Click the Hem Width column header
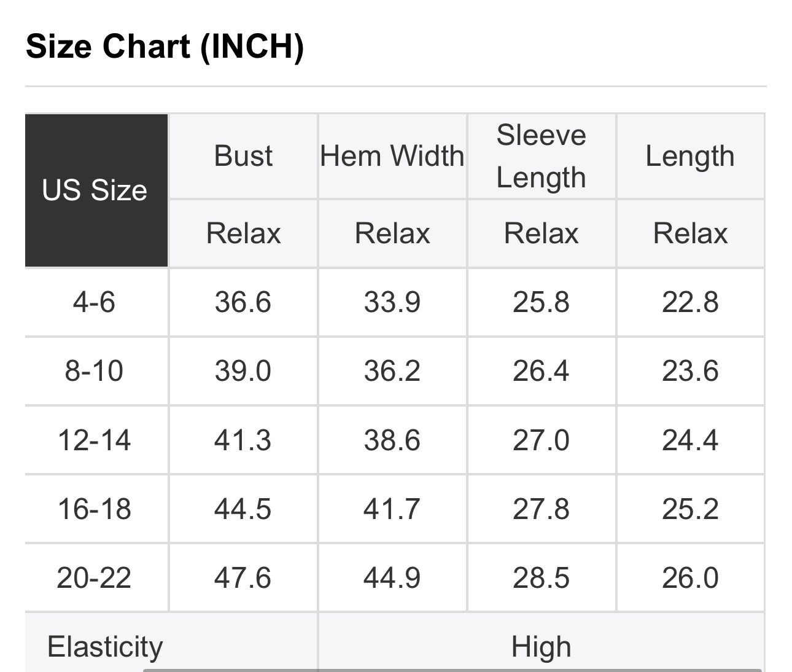The image size is (792, 672). pyautogui.click(x=392, y=156)
